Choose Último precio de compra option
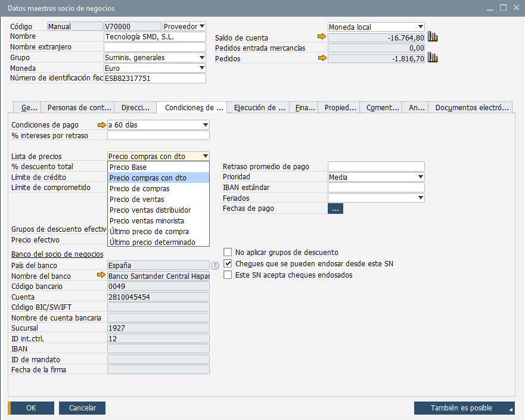 coord(149,232)
